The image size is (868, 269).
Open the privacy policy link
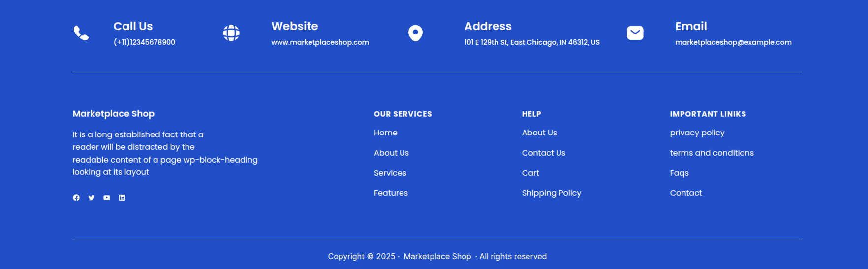pyautogui.click(x=697, y=133)
